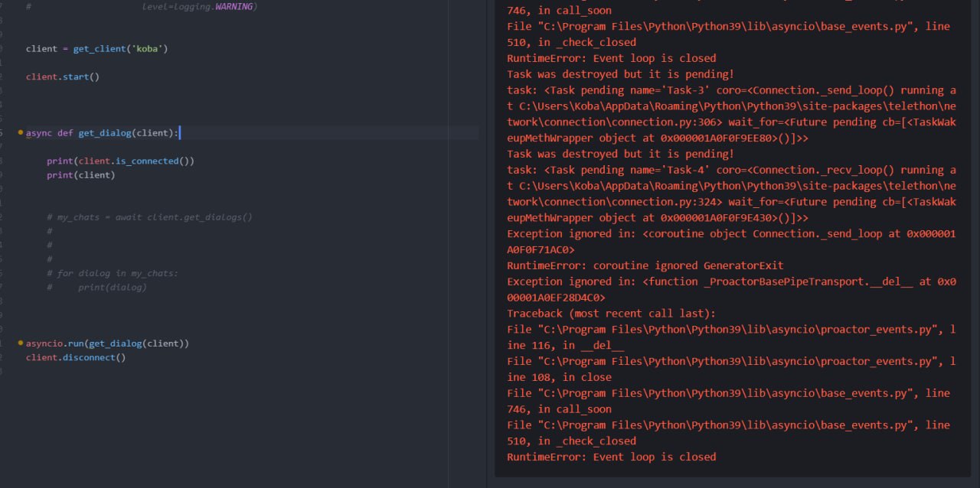Click the 'Task-4' pending task line in output
This screenshot has height=488, width=980.
click(x=731, y=170)
